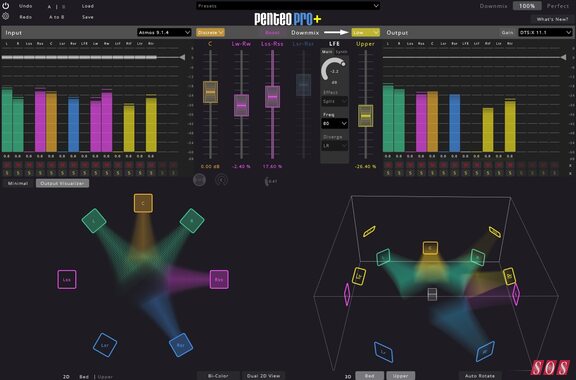
Task: Click the grid circle icon below C fader
Action: tap(199, 180)
